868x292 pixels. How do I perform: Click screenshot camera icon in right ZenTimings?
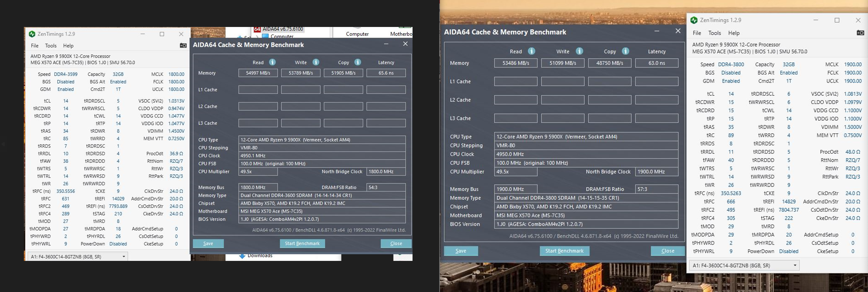coord(860,33)
